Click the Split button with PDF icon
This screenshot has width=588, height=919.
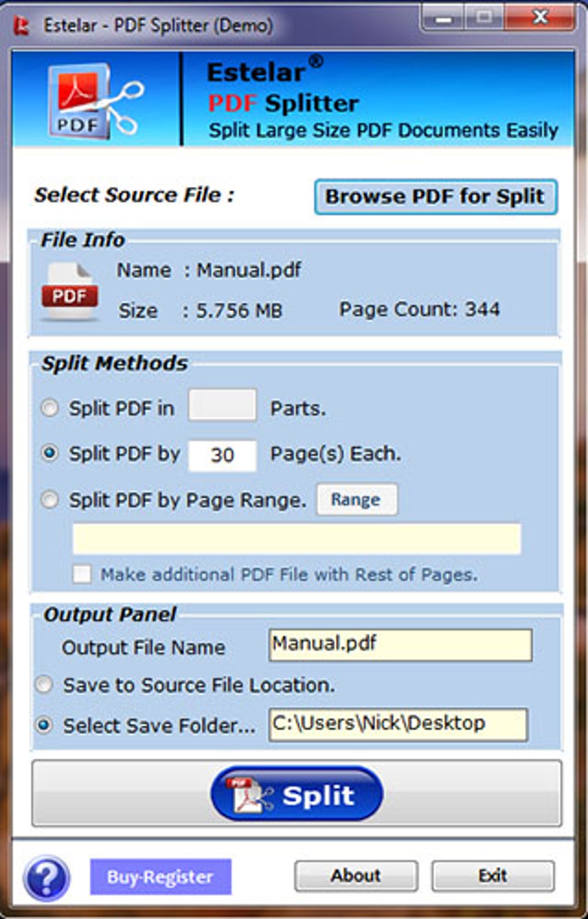pos(297,794)
